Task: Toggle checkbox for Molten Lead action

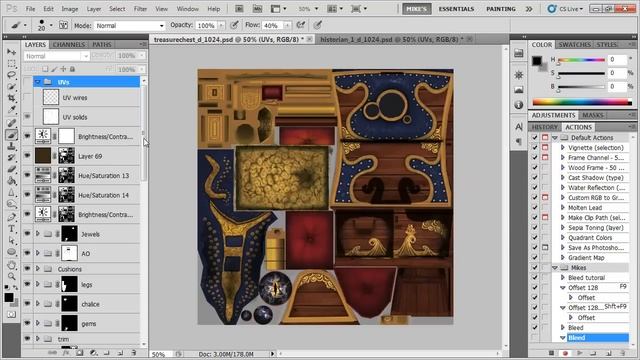Action: [535, 207]
